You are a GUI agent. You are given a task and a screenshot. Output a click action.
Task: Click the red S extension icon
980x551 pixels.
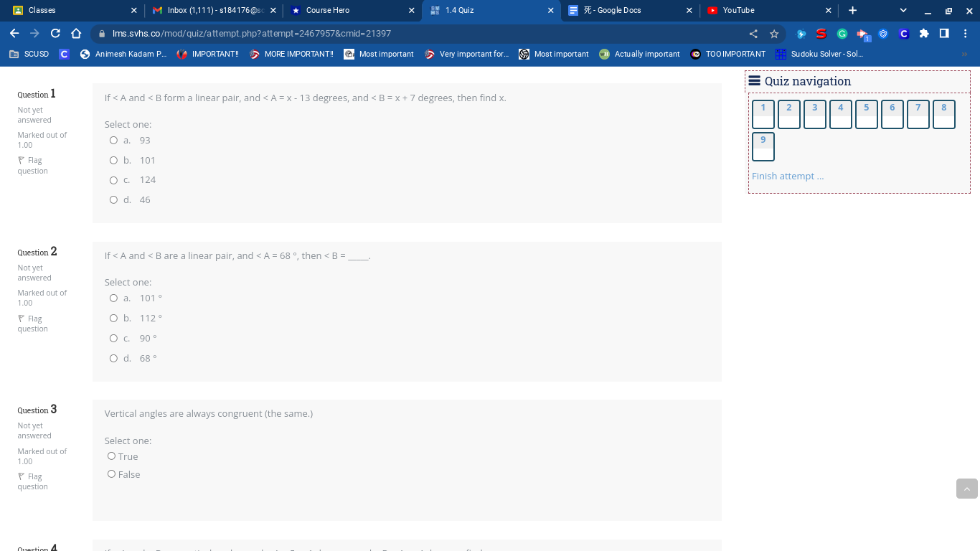click(x=821, y=34)
